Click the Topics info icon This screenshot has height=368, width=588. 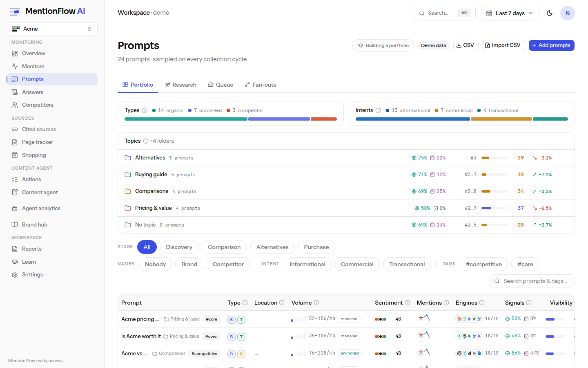146,141
